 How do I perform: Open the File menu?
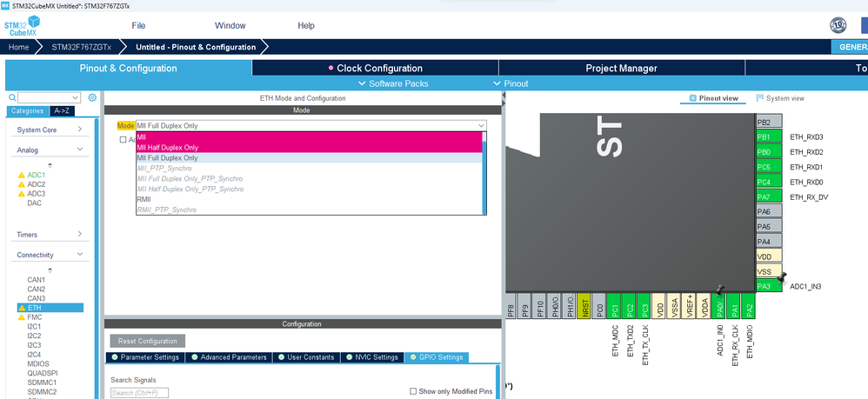point(138,25)
